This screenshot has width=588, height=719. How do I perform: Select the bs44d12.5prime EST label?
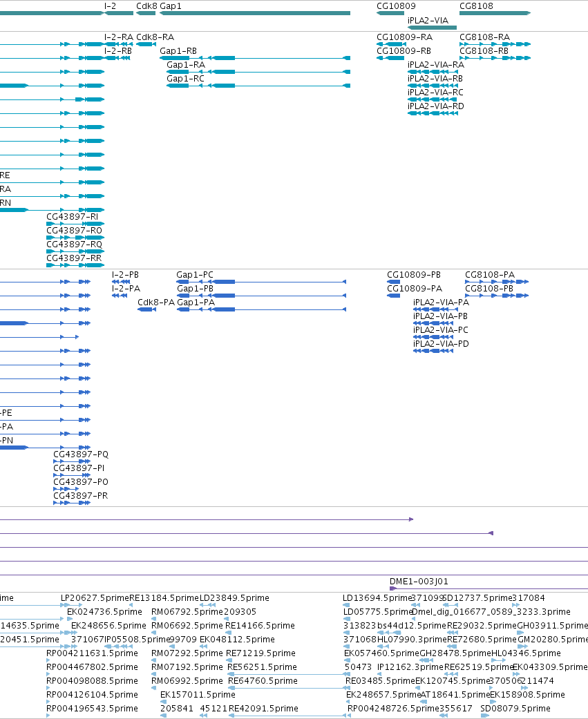coord(411,626)
